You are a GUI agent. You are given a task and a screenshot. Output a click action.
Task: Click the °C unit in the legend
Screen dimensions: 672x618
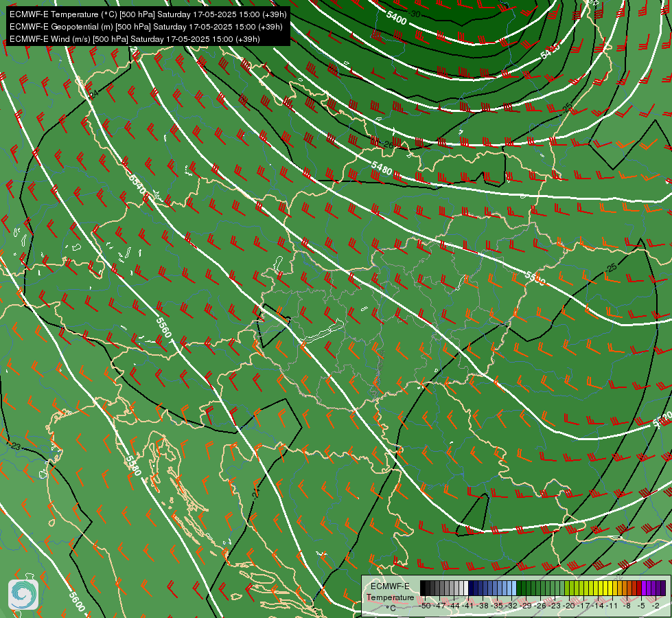391,608
